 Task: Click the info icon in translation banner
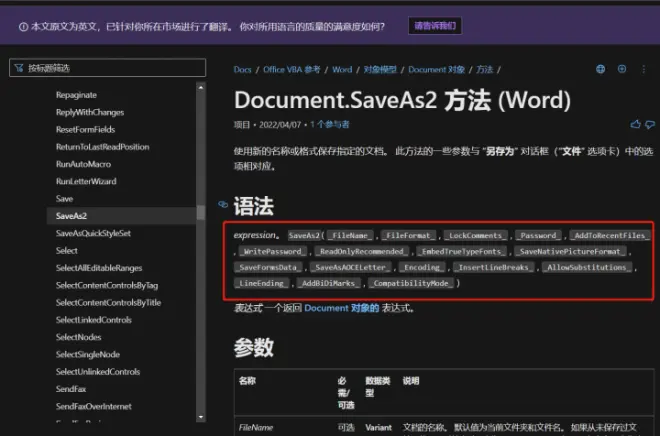click(x=24, y=27)
